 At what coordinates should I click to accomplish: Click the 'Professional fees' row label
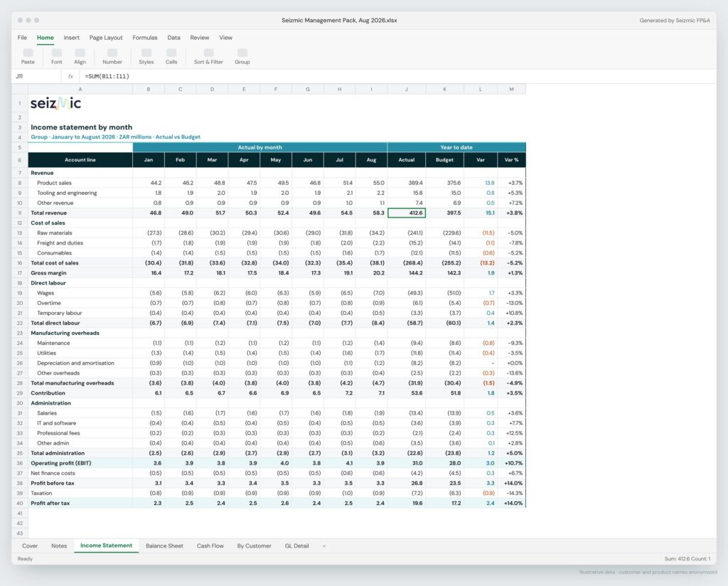pos(58,433)
